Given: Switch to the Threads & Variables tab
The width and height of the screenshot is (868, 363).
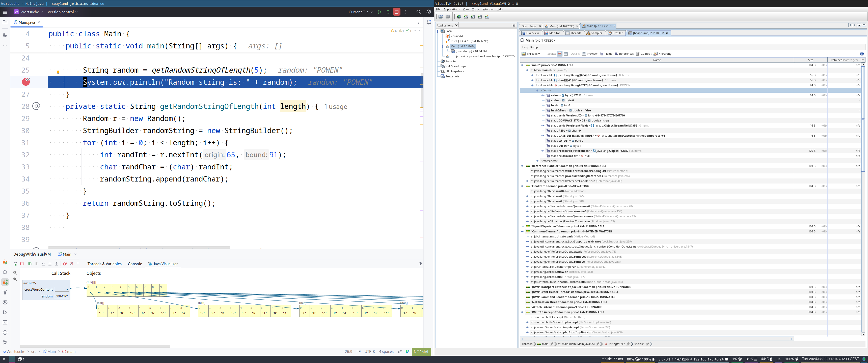Looking at the screenshot, I should pyautogui.click(x=104, y=264).
